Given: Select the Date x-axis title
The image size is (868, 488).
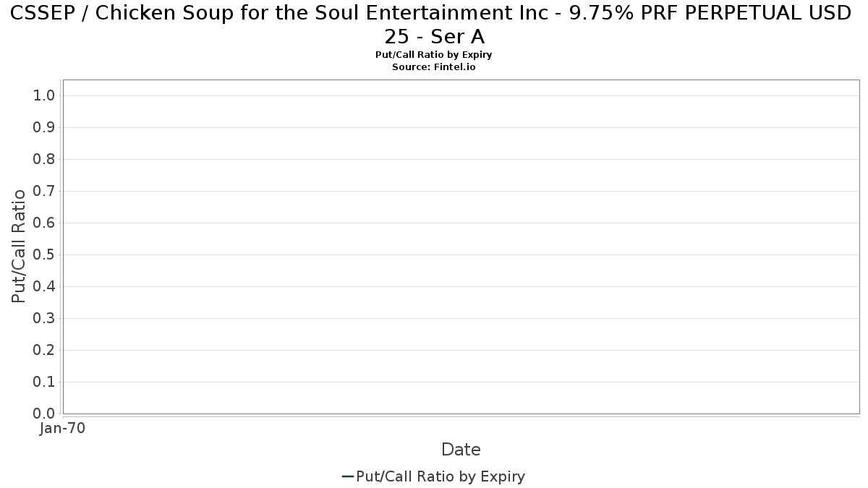Looking at the screenshot, I should click(461, 450).
